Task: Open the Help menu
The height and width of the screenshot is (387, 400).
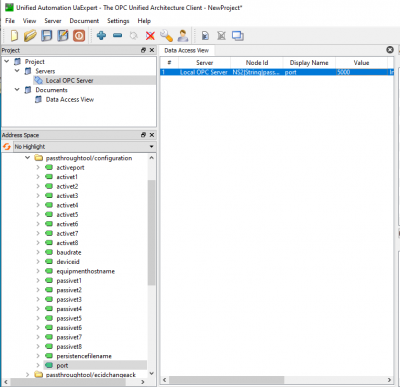Action: pos(144,21)
